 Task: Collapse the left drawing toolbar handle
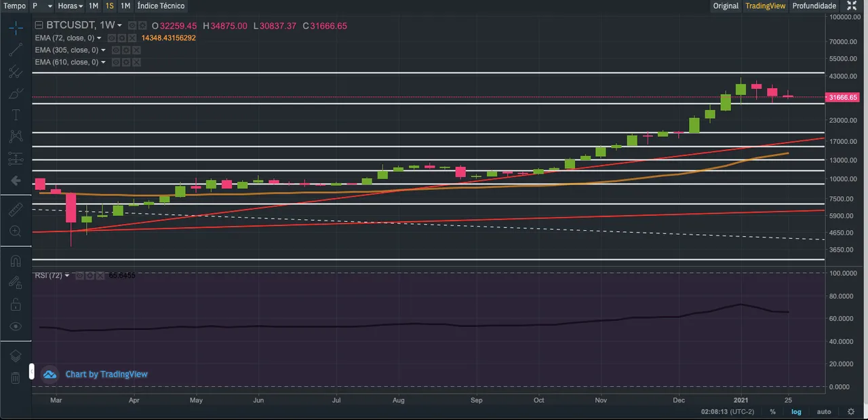coord(31,372)
